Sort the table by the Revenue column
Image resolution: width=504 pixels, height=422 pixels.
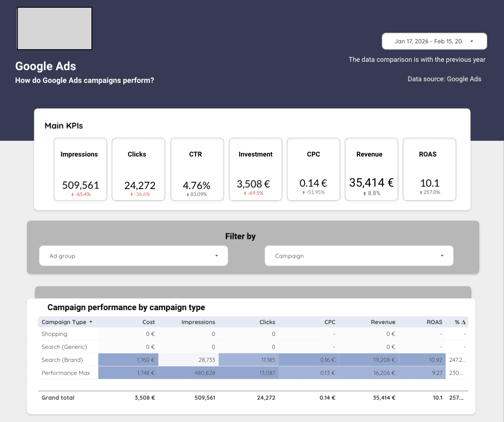point(383,322)
